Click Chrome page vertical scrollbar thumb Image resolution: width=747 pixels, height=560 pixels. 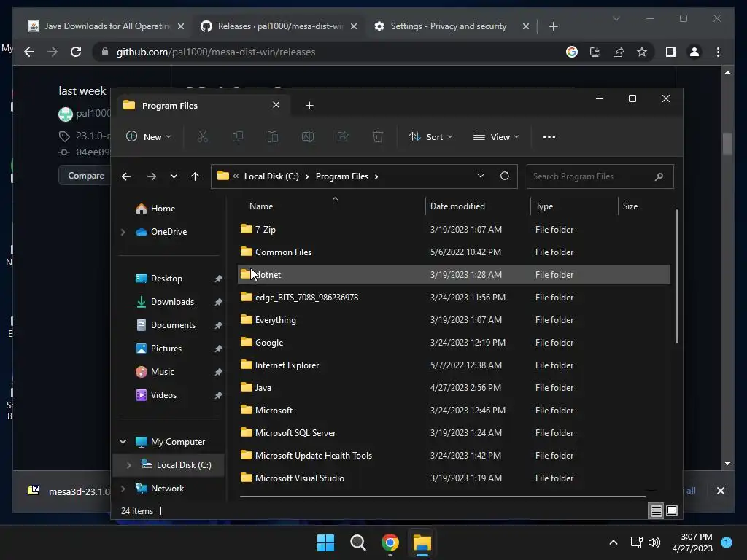[727, 144]
